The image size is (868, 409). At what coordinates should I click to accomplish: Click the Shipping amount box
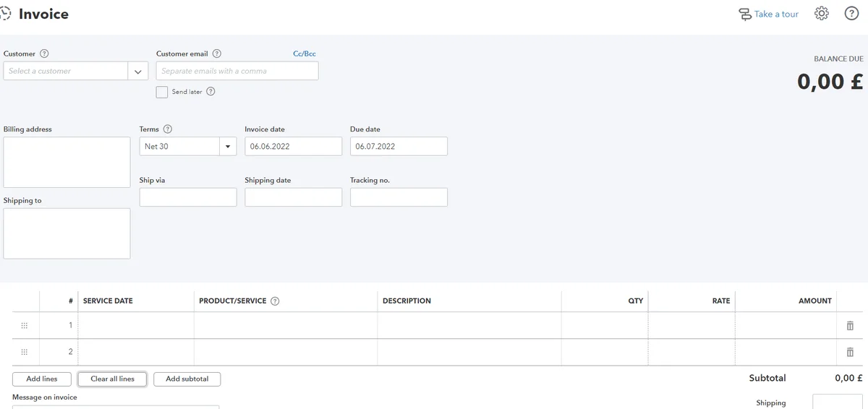(x=838, y=402)
